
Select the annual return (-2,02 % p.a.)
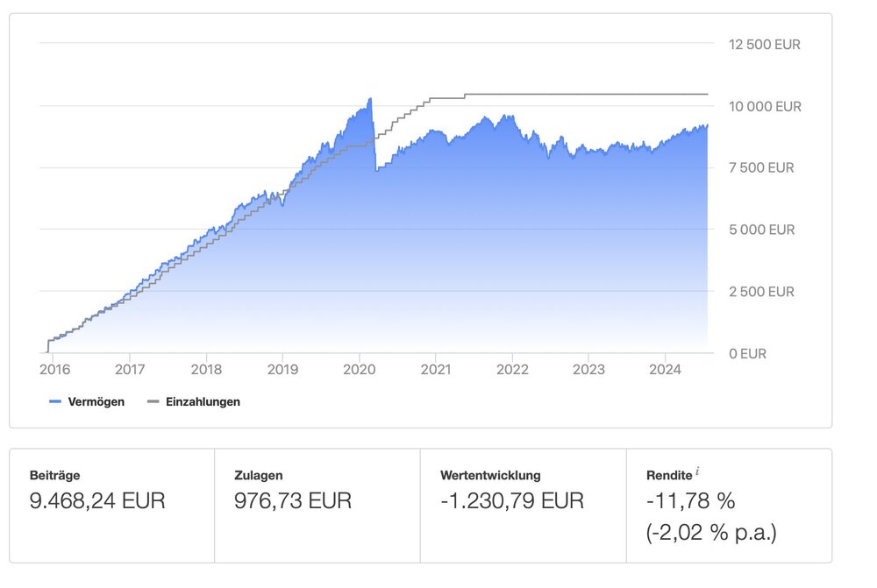(711, 532)
